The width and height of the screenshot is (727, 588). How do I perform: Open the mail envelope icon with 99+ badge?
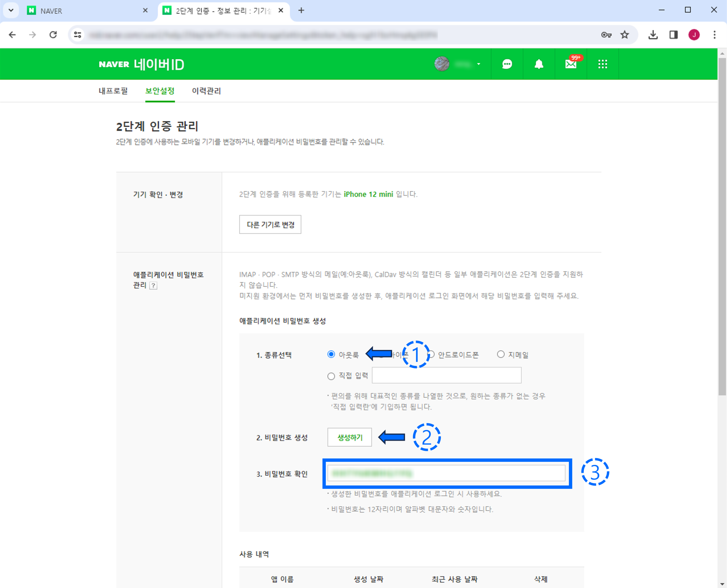coord(571,64)
